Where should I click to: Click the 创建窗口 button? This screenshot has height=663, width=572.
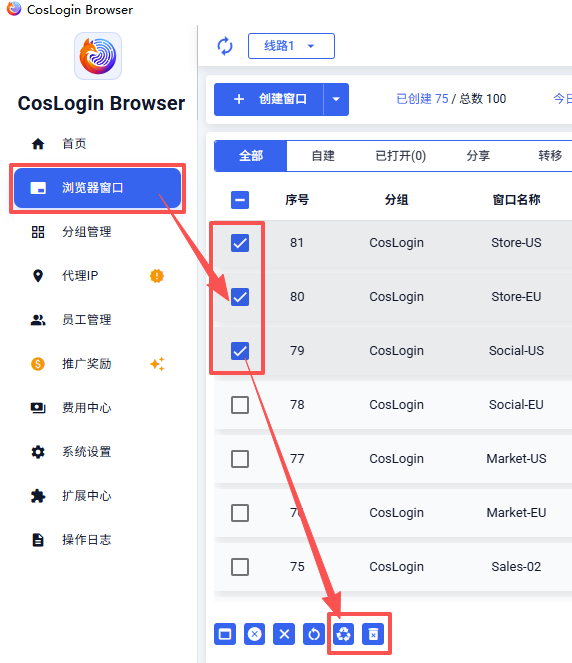pos(269,99)
